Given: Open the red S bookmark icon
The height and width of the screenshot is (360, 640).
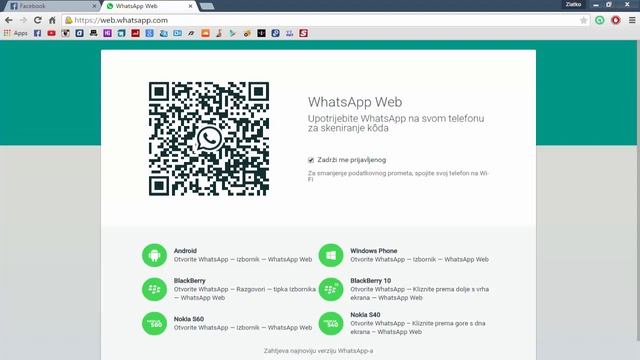Looking at the screenshot, I should 303,33.
